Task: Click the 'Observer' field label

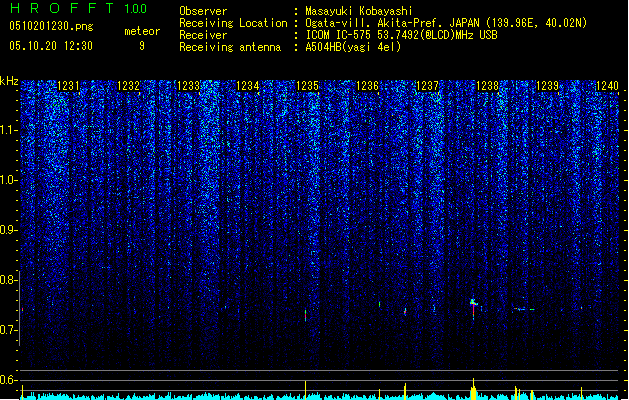Action: click(x=203, y=11)
